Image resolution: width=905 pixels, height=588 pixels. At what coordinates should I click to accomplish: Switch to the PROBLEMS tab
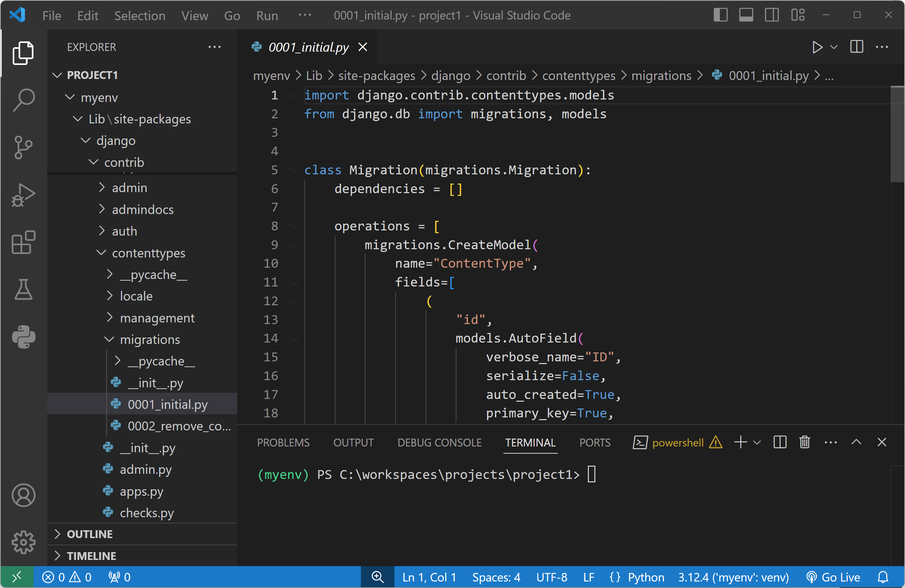[x=283, y=443]
